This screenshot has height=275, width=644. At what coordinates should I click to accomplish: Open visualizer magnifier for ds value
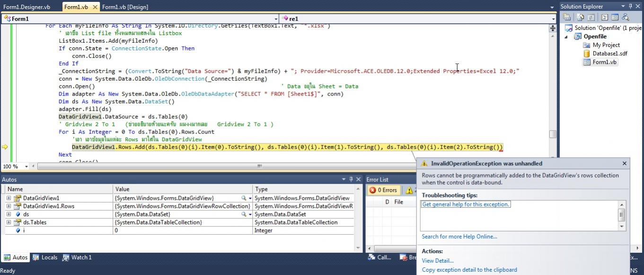click(x=244, y=214)
